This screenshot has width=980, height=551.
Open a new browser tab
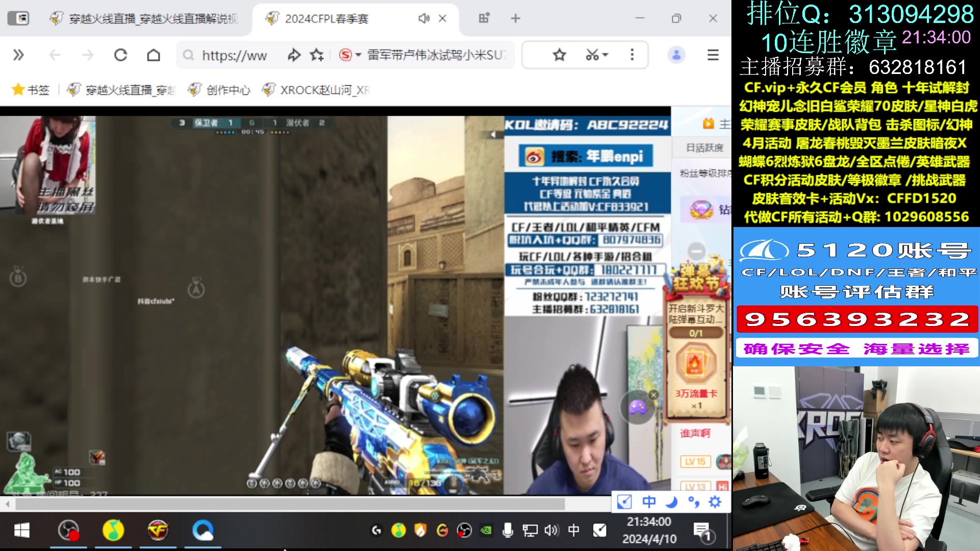coord(516,19)
